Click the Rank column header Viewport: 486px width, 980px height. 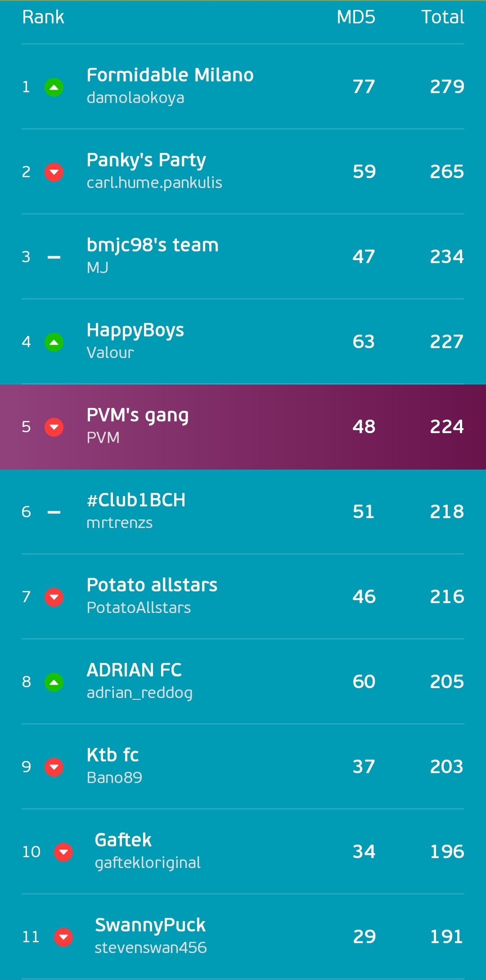point(43,17)
